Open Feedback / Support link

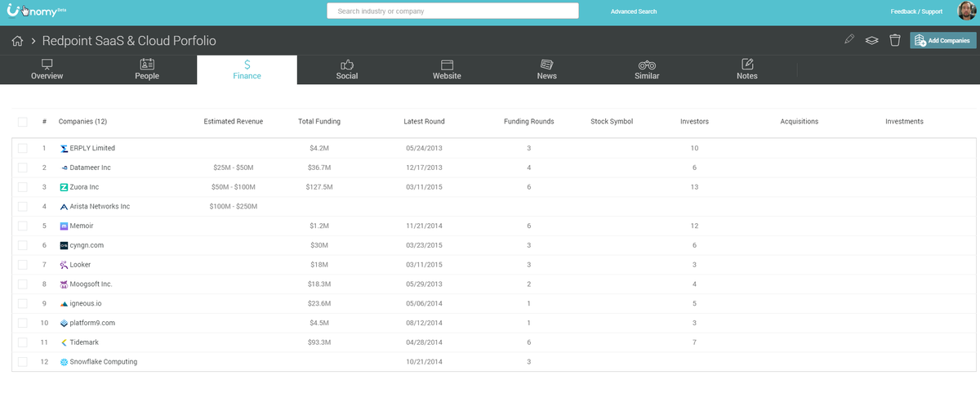[916, 11]
